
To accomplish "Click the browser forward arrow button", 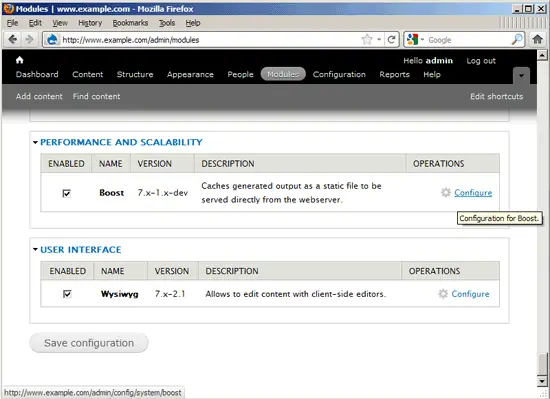I will [29, 39].
